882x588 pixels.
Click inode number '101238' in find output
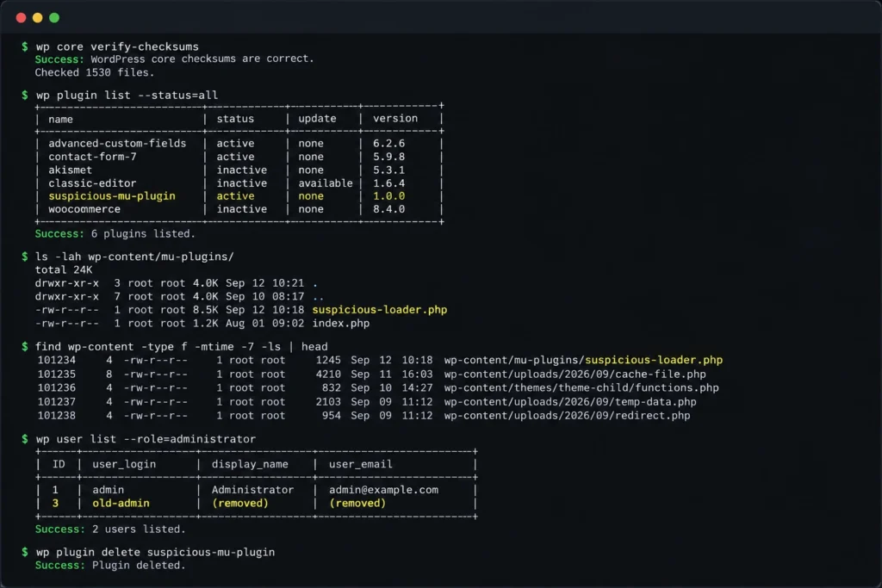tap(56, 416)
